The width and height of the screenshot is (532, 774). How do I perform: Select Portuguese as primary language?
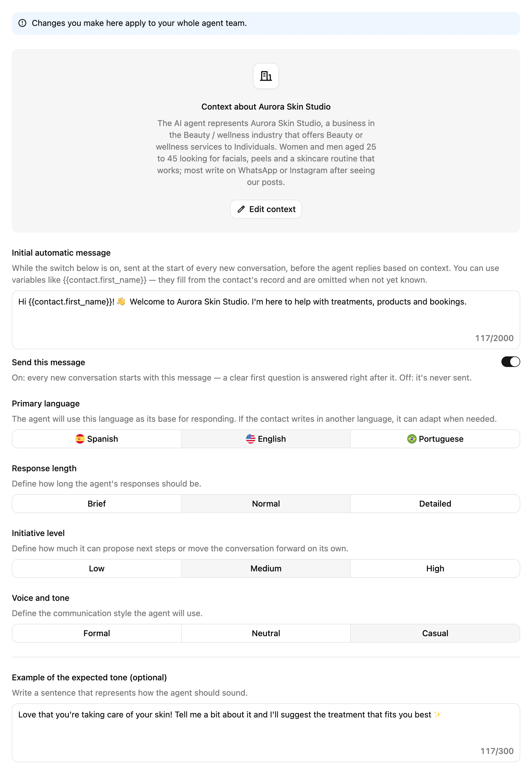[x=435, y=439]
